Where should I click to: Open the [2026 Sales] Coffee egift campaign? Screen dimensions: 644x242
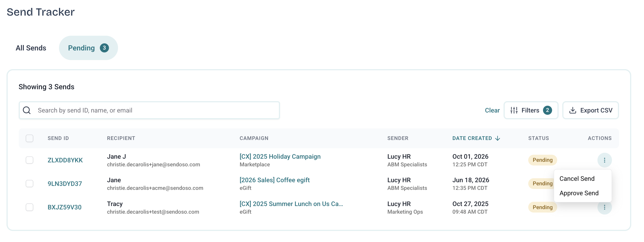point(275,180)
